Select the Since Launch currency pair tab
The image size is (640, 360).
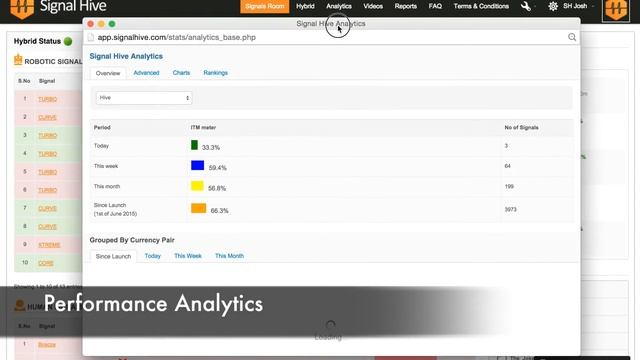tap(113, 256)
